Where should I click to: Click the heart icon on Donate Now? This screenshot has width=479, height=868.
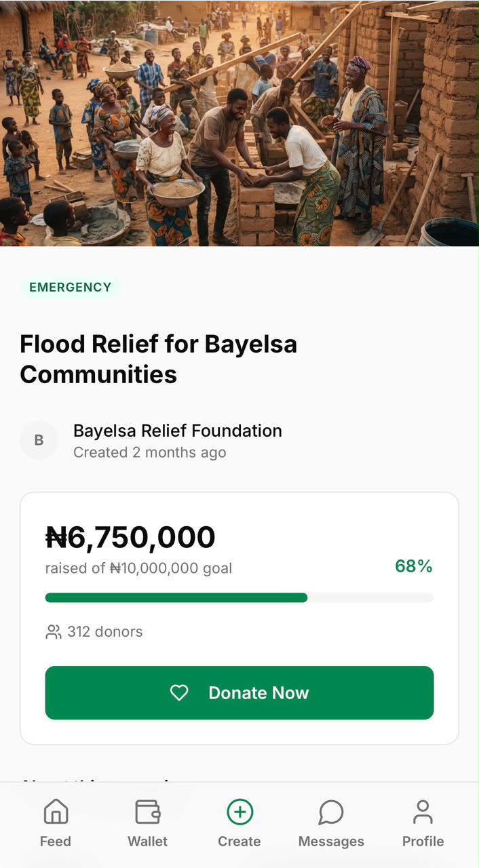(179, 692)
